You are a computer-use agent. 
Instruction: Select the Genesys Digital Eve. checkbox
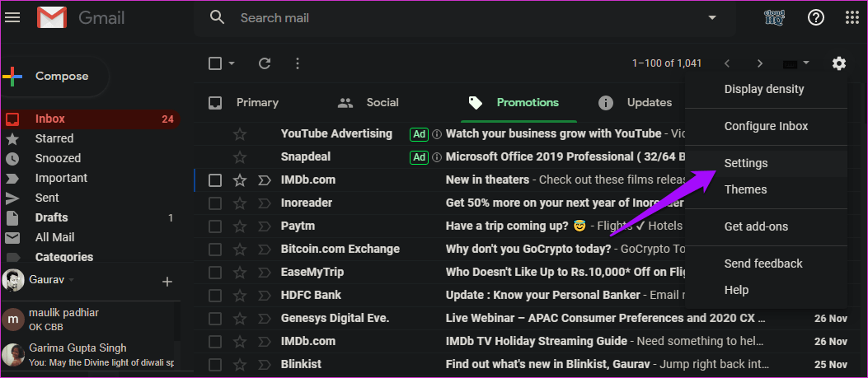[215, 318]
